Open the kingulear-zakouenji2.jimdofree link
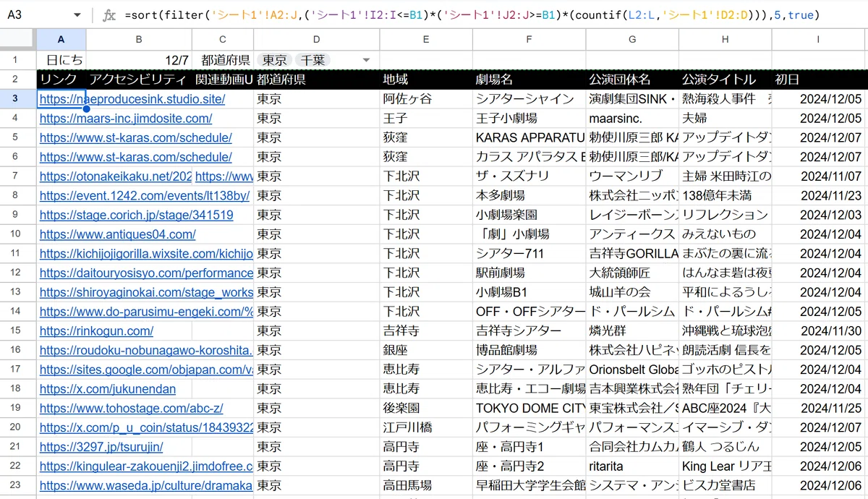Image resolution: width=868 pixels, height=499 pixels. point(146,466)
